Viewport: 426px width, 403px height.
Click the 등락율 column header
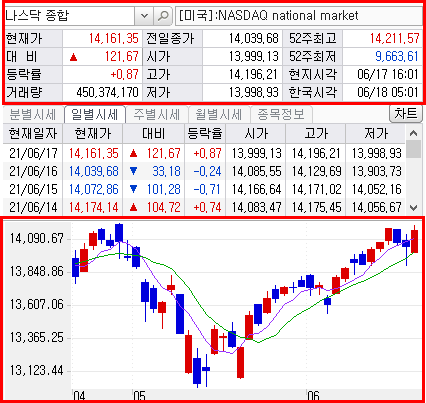pyautogui.click(x=205, y=134)
